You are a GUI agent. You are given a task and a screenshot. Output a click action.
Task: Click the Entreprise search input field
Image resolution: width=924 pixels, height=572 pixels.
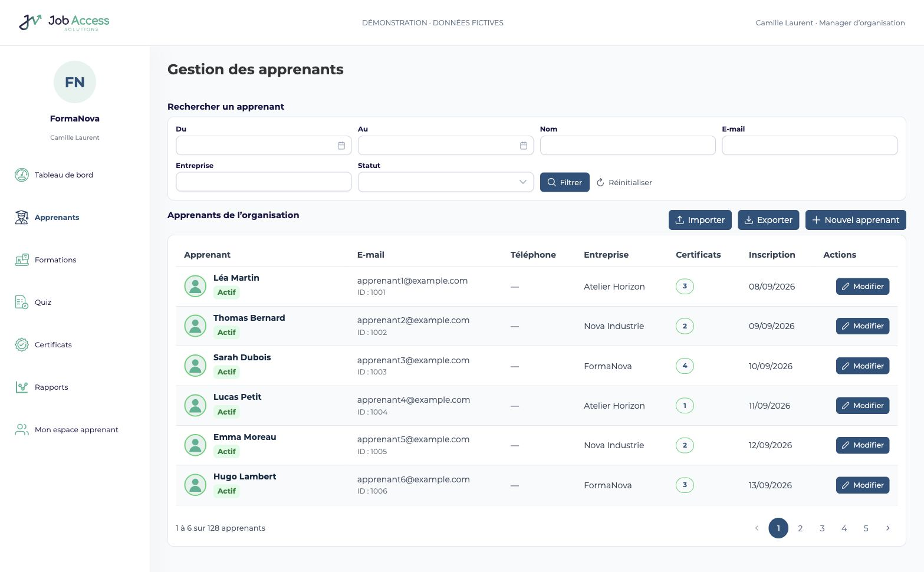coord(264,182)
